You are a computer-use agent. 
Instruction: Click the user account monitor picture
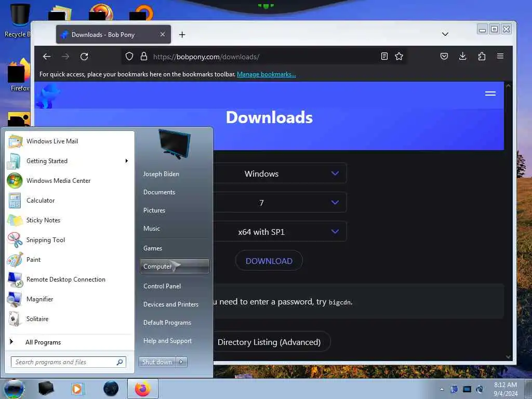click(175, 144)
